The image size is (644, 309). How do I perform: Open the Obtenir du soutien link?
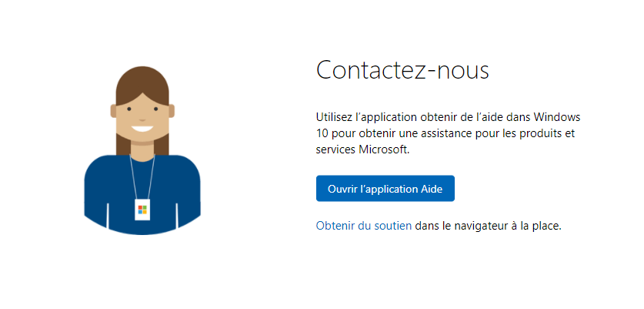click(x=363, y=227)
